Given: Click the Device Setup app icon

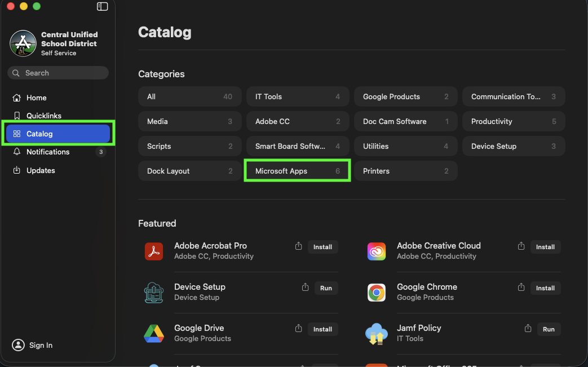Looking at the screenshot, I should click(154, 293).
